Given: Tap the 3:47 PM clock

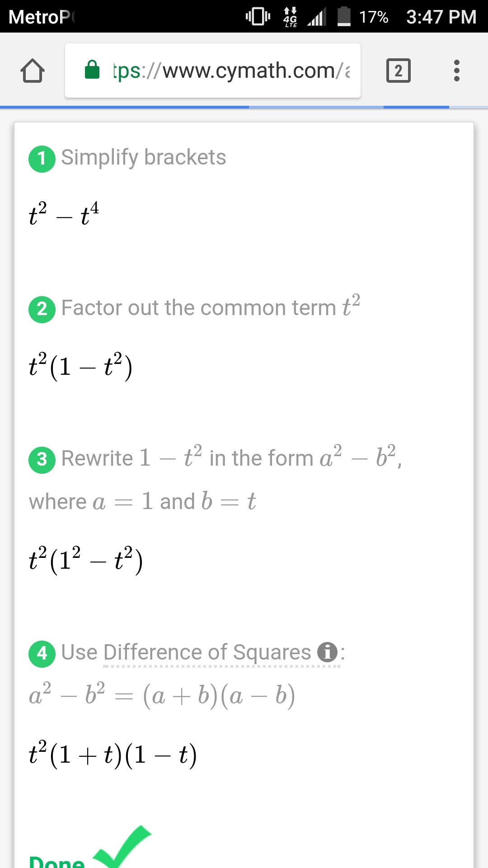Looking at the screenshot, I should pyautogui.click(x=441, y=17).
